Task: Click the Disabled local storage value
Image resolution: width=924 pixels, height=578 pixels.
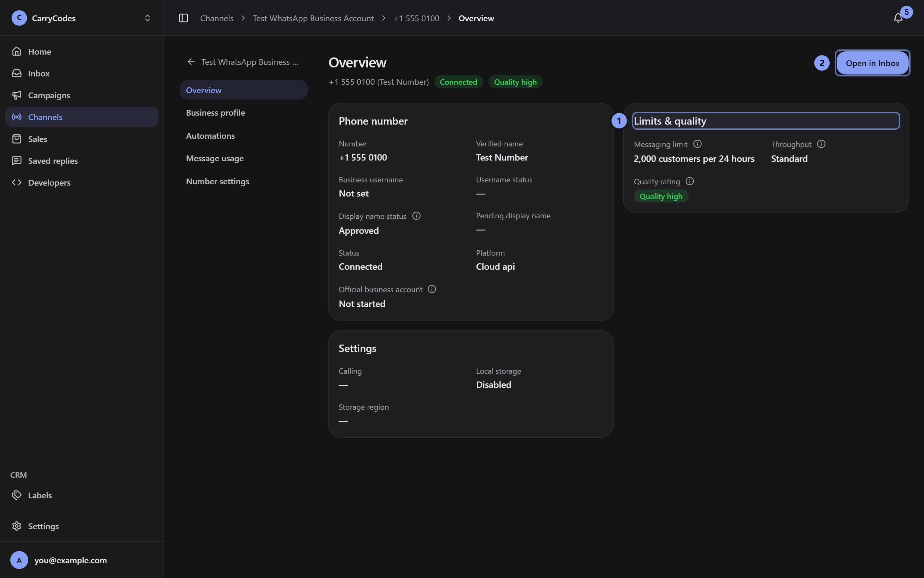Action: click(x=493, y=385)
